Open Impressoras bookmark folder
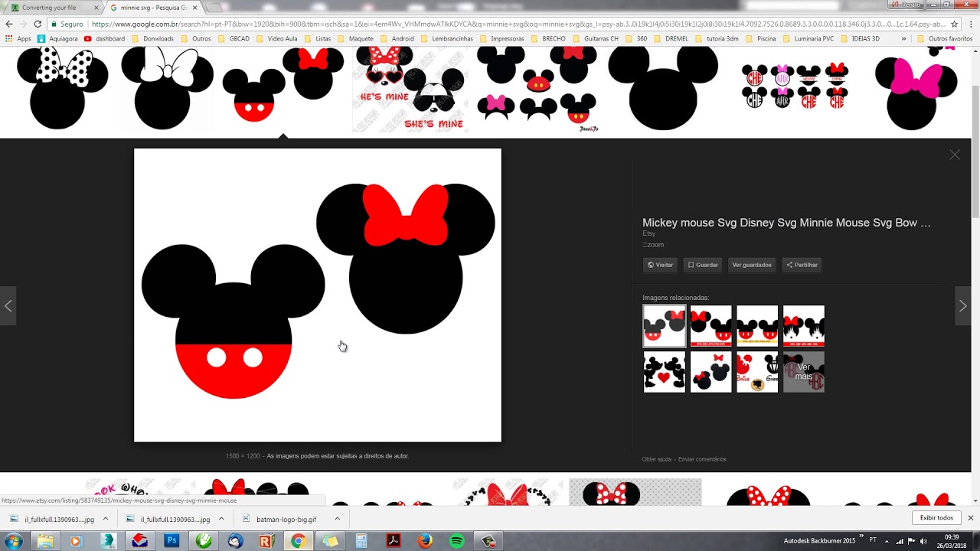This screenshot has width=980, height=551. tap(501, 38)
